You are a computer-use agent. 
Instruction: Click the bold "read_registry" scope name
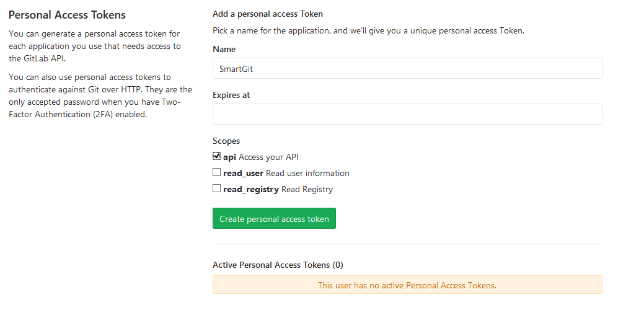(x=251, y=189)
